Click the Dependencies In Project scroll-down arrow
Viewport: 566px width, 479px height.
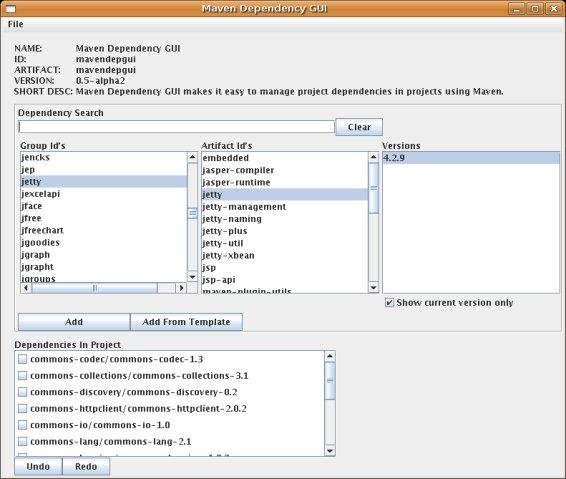[x=330, y=451]
